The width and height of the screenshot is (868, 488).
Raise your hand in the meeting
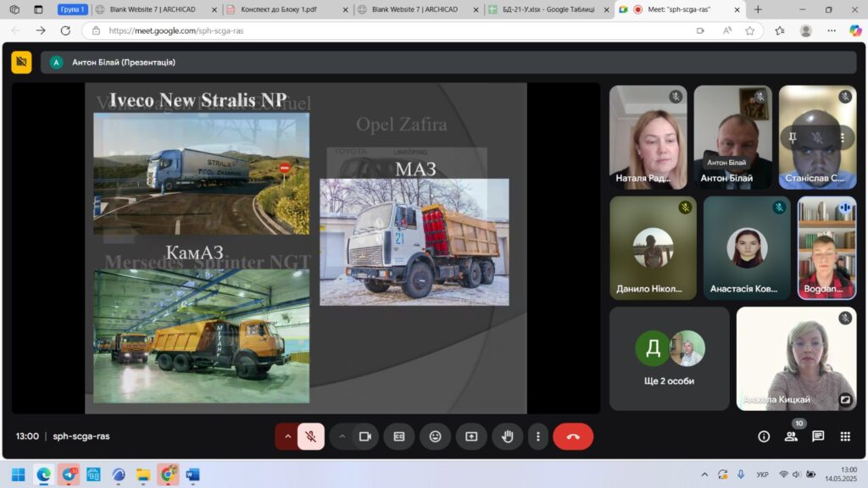[508, 436]
